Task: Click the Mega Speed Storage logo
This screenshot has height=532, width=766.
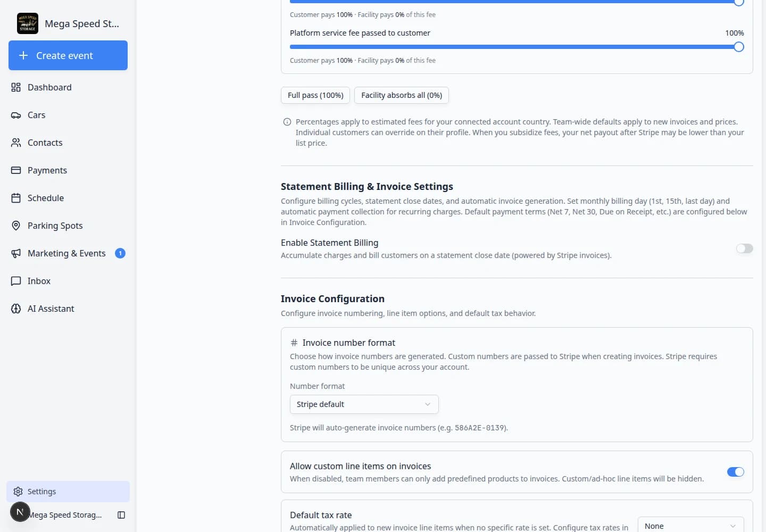Action: (x=28, y=23)
